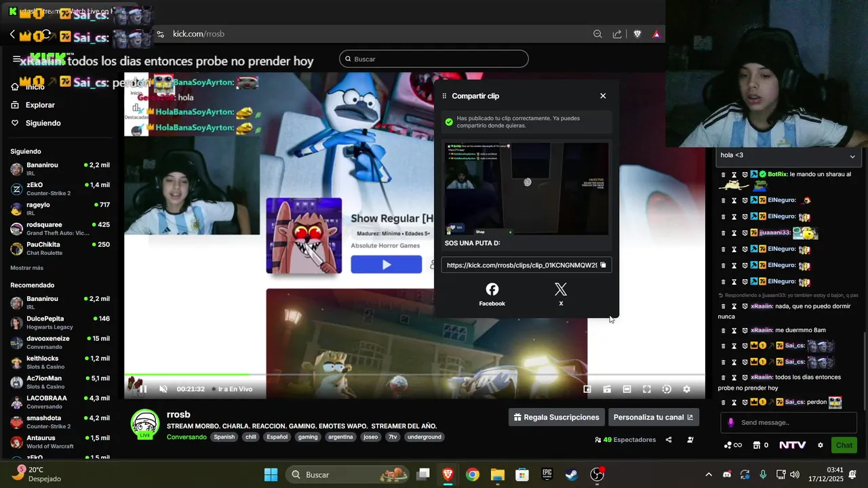
Task: Select the argentina tag
Action: tap(340, 437)
